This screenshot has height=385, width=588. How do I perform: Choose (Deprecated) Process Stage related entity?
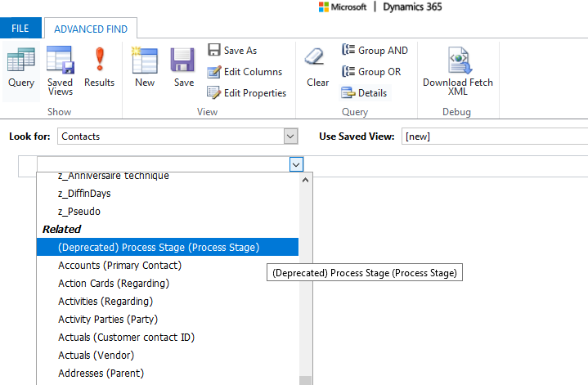168,247
